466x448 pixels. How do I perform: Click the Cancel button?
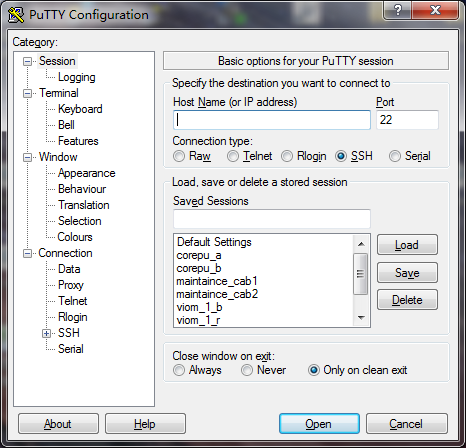(x=406, y=424)
